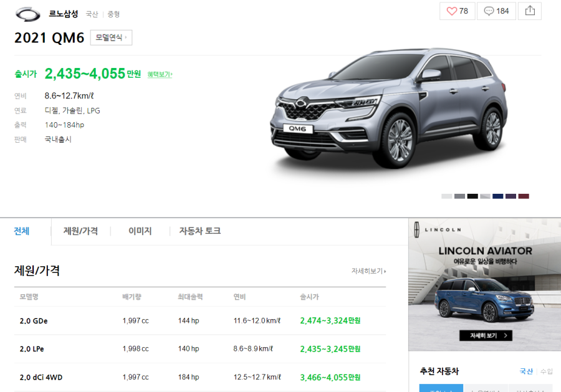The image size is (561, 392).
Task: Click 자세히보기 link for specs
Action: pos(368,271)
